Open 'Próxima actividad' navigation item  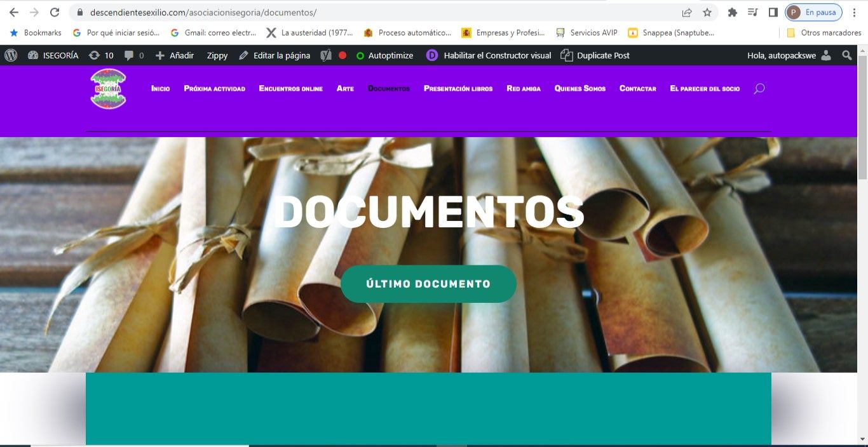[215, 88]
